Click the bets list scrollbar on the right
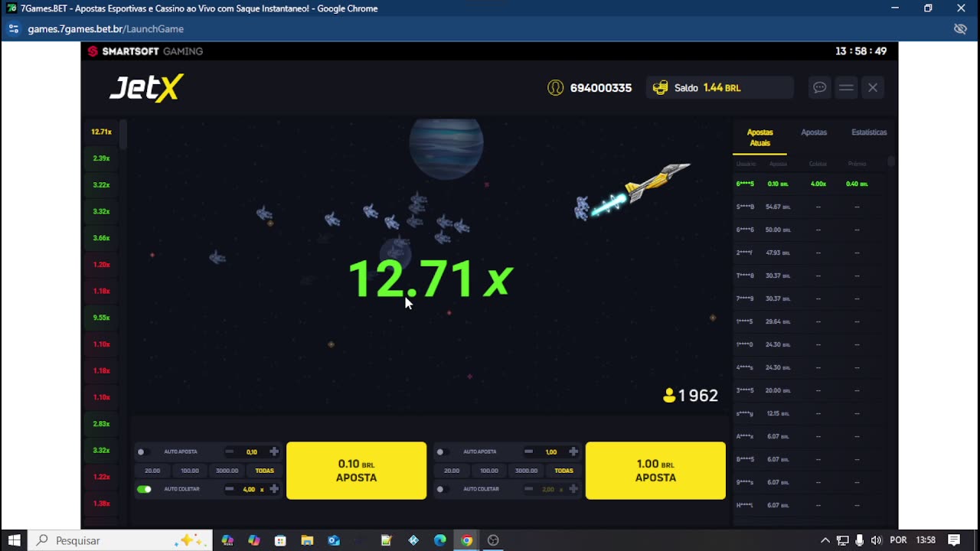The height and width of the screenshot is (551, 980). (890, 162)
